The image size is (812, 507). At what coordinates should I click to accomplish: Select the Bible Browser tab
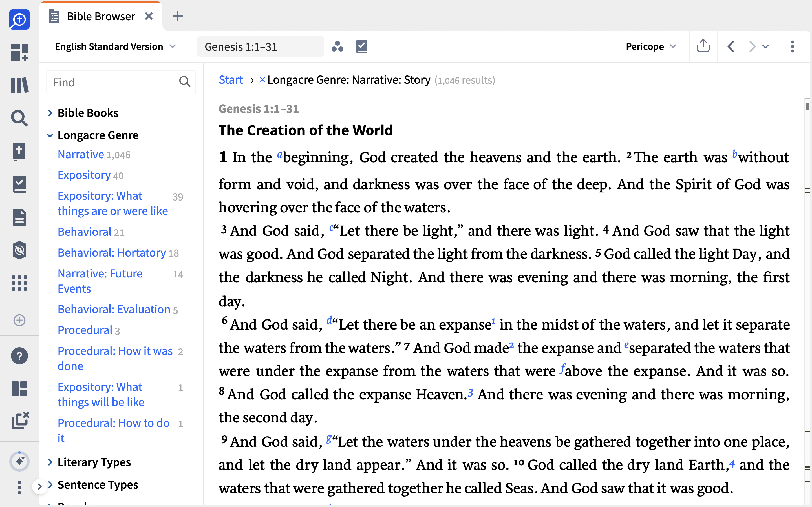point(101,16)
